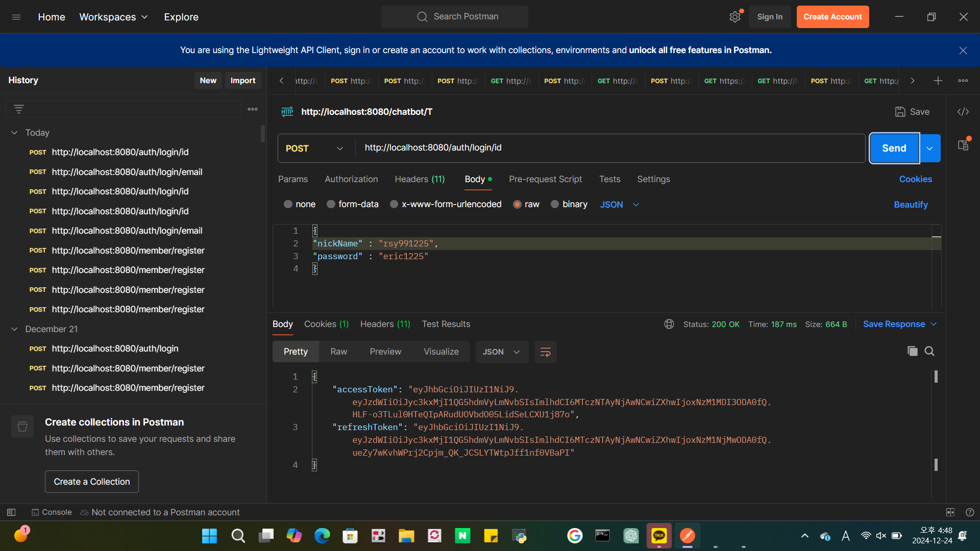Open response format JSON dropdown

click(501, 352)
